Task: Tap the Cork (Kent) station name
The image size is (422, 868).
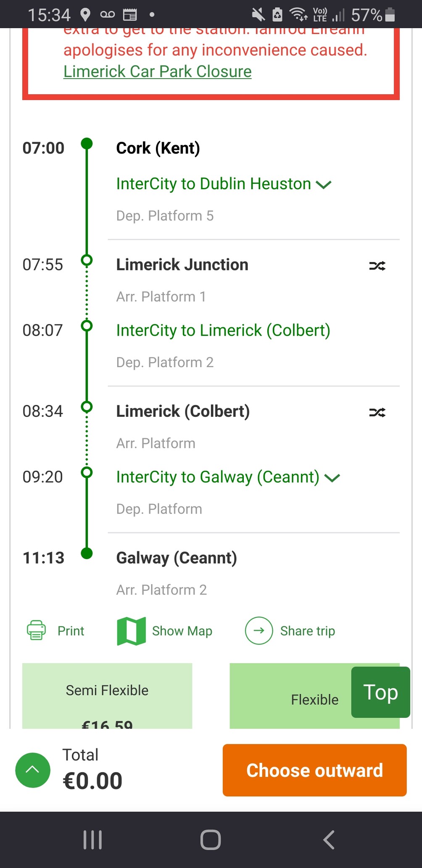Action: click(x=158, y=148)
